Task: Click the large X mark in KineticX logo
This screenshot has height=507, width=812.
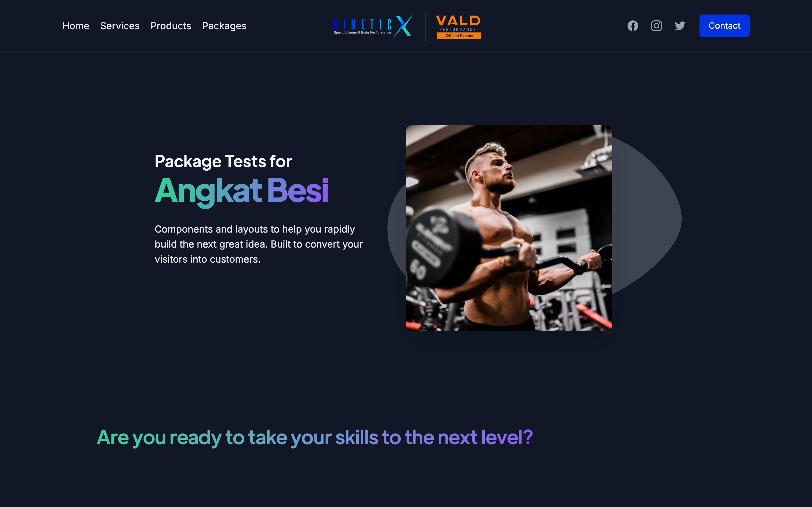Action: point(404,25)
